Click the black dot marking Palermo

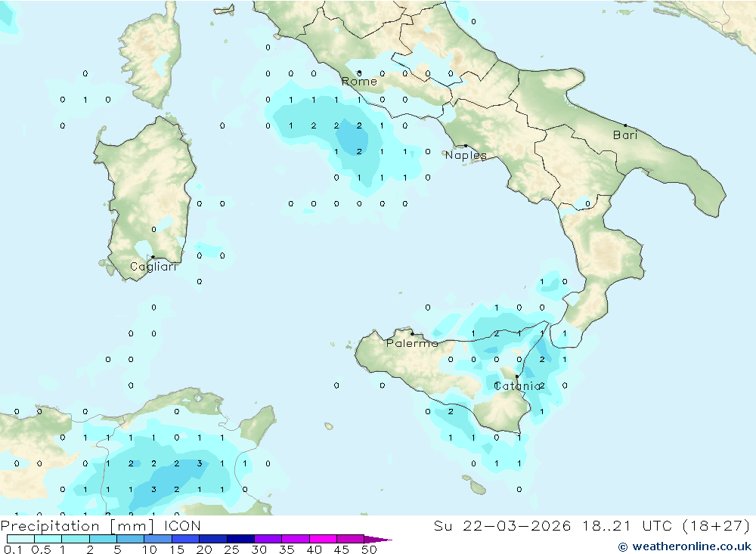click(412, 333)
